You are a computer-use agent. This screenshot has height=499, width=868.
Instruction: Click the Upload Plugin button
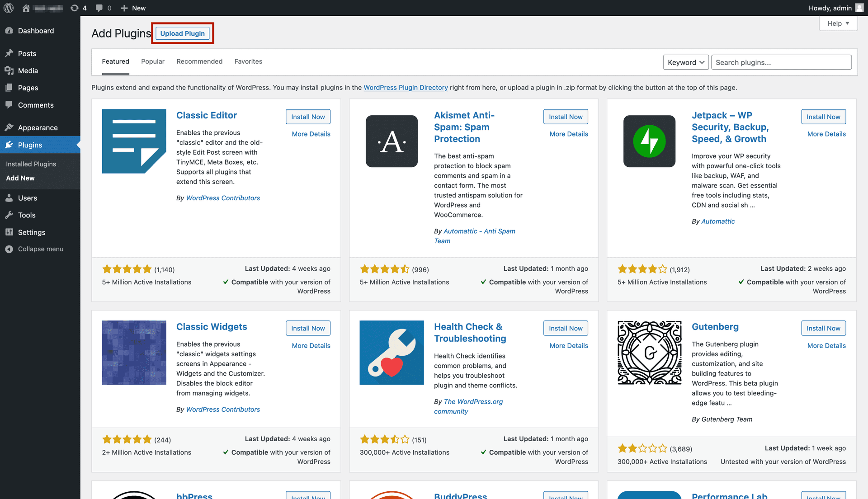(x=183, y=33)
